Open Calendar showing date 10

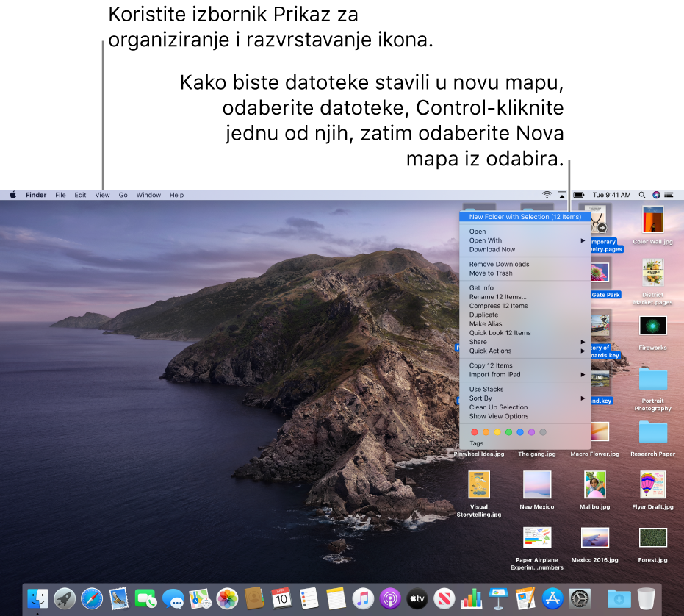pyautogui.click(x=281, y=598)
